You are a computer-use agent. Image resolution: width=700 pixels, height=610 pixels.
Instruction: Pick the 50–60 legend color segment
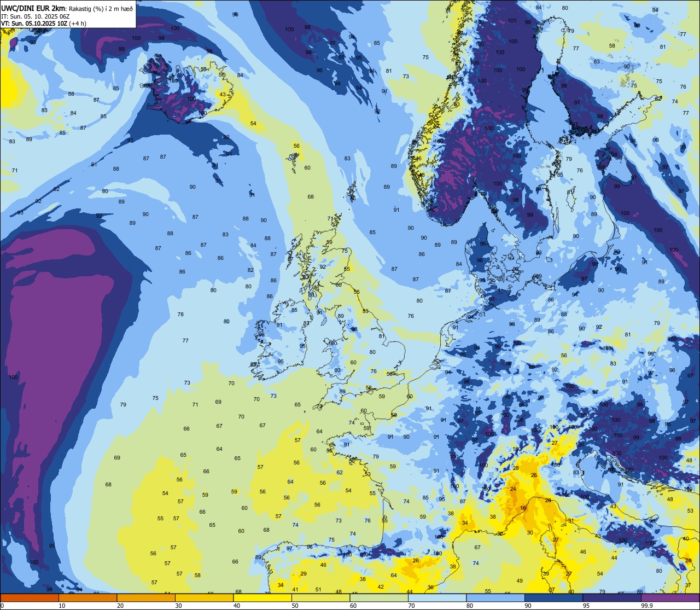321,597
